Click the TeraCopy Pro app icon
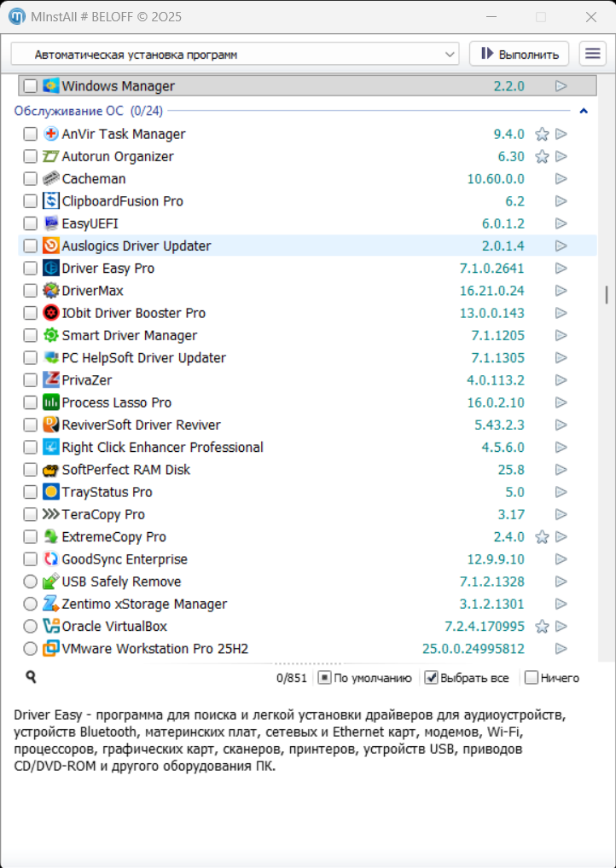 coord(51,515)
